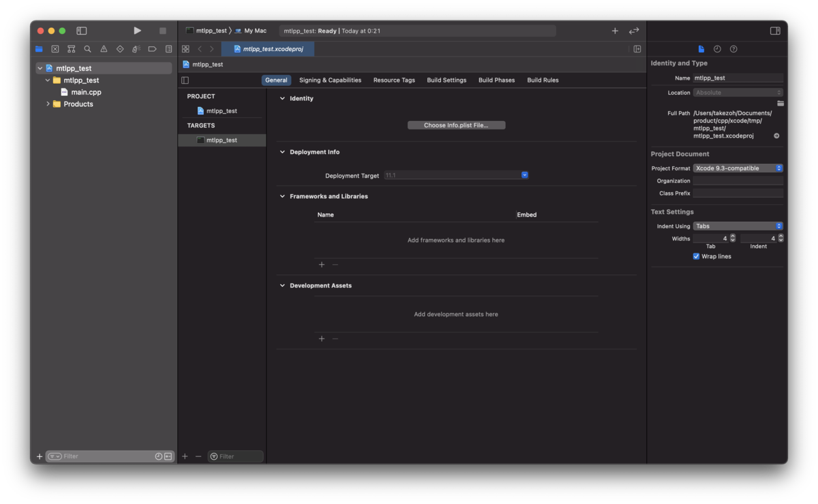Collapse the mtlpp_test group folder
Screen dimensions: 818x504
point(48,80)
